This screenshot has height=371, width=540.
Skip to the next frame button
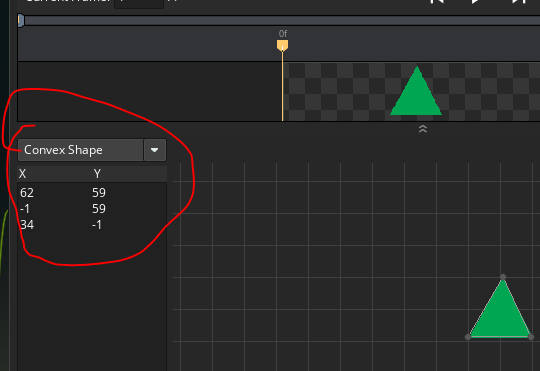coord(519,2)
